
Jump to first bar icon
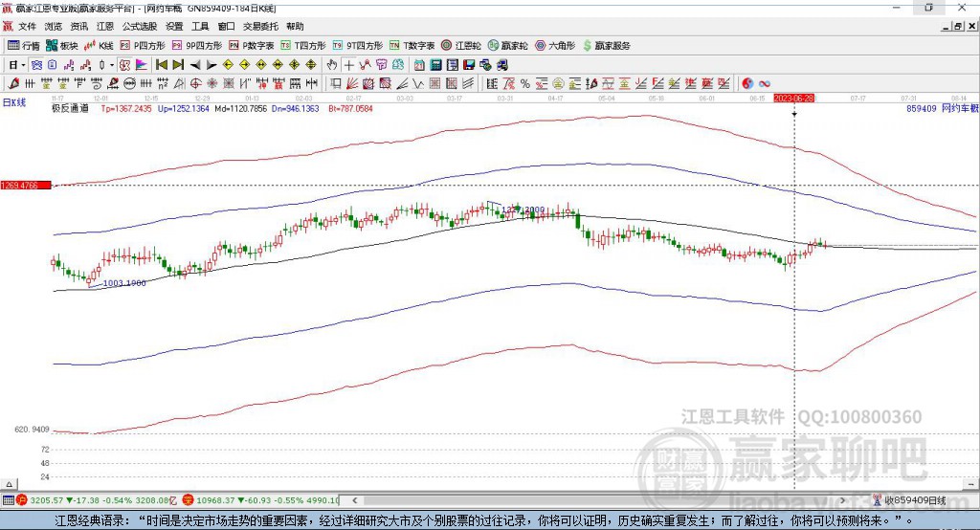coord(161,65)
